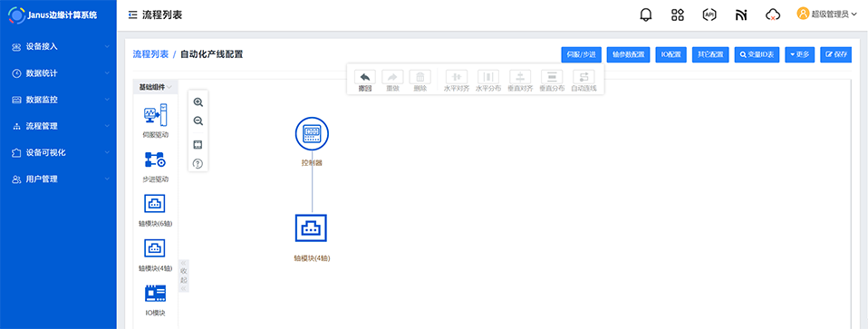This screenshot has height=329, width=868.
Task: Expand the 用户管理 sidebar menu
Action: click(58, 179)
